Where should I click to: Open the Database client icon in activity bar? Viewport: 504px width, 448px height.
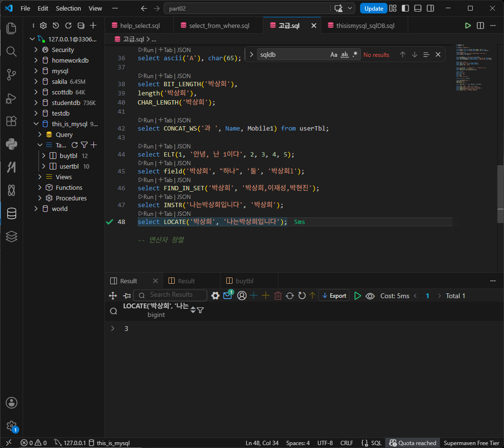click(11, 213)
